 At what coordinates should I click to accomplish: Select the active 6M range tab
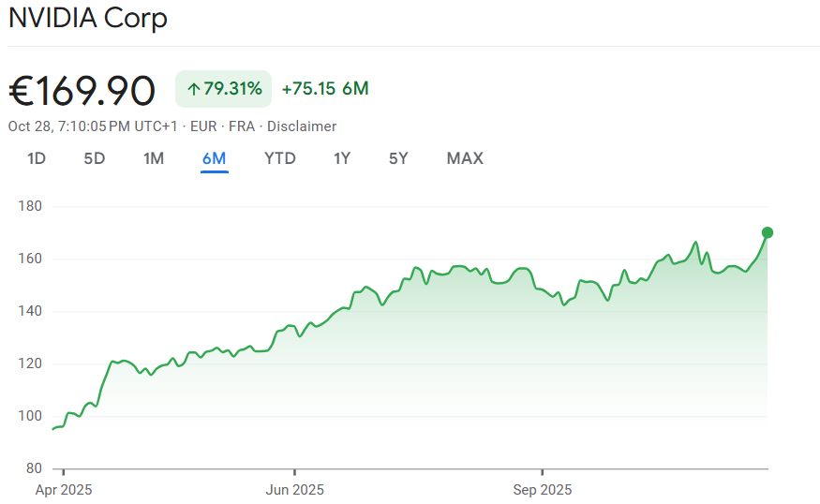(x=215, y=158)
